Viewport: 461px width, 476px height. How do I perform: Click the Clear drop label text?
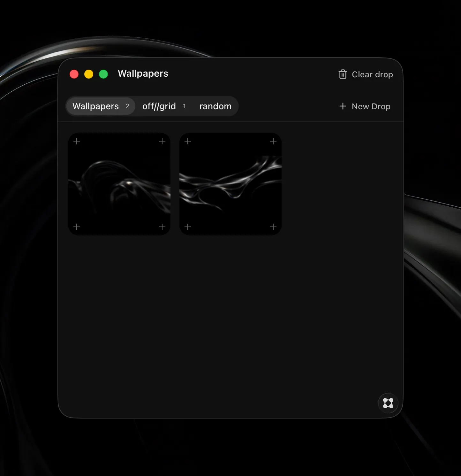pyautogui.click(x=372, y=74)
